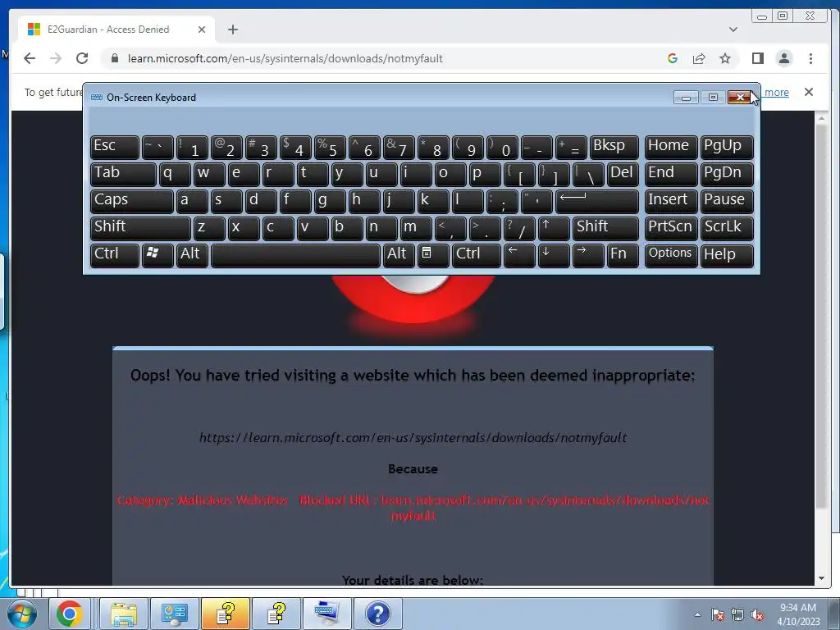Toggle the right Ctrl key
Screen dimensions: 840x630
tap(477, 256)
